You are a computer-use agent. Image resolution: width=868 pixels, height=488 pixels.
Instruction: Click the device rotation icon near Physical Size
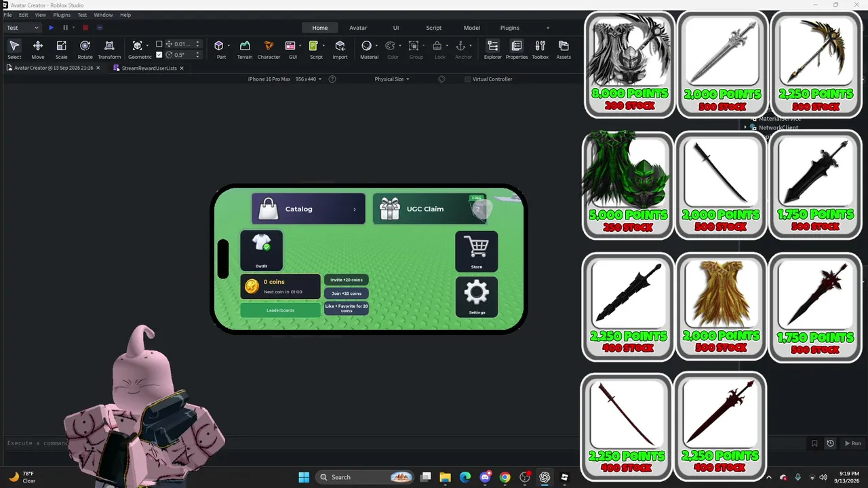coord(441,79)
